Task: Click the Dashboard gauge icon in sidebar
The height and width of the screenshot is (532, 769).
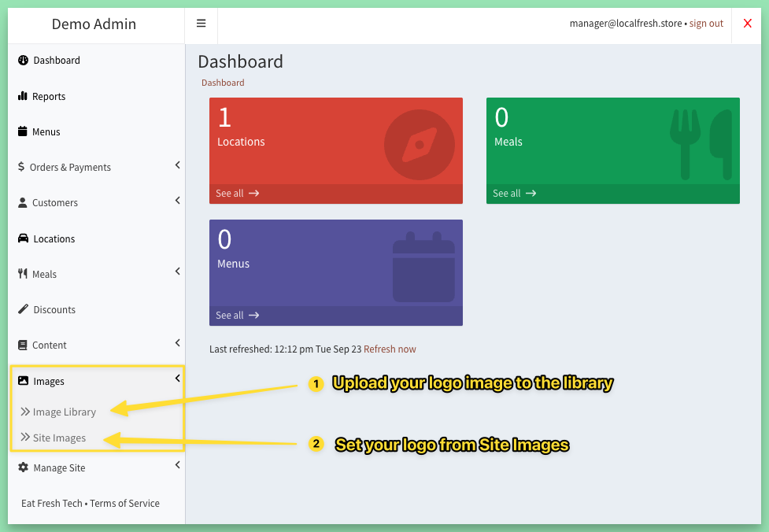Action: [x=23, y=60]
